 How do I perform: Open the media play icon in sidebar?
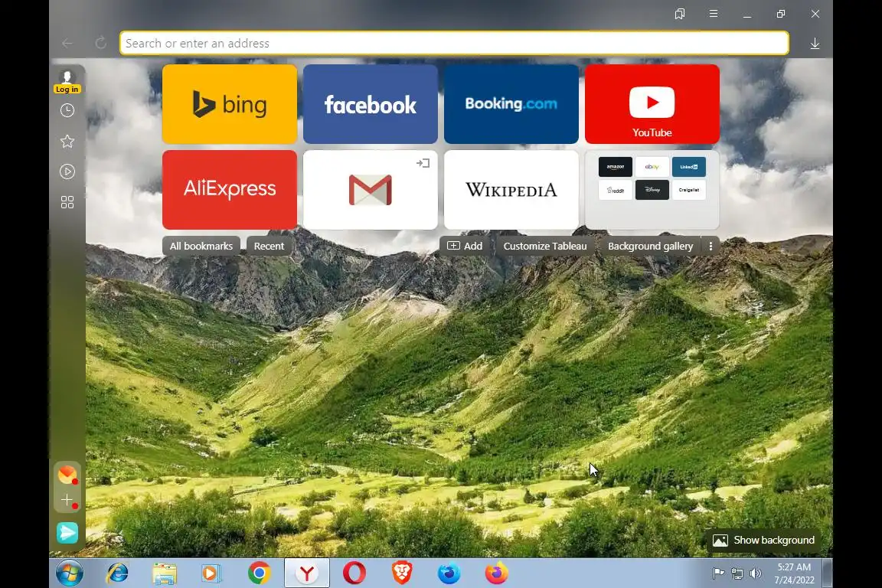point(67,171)
